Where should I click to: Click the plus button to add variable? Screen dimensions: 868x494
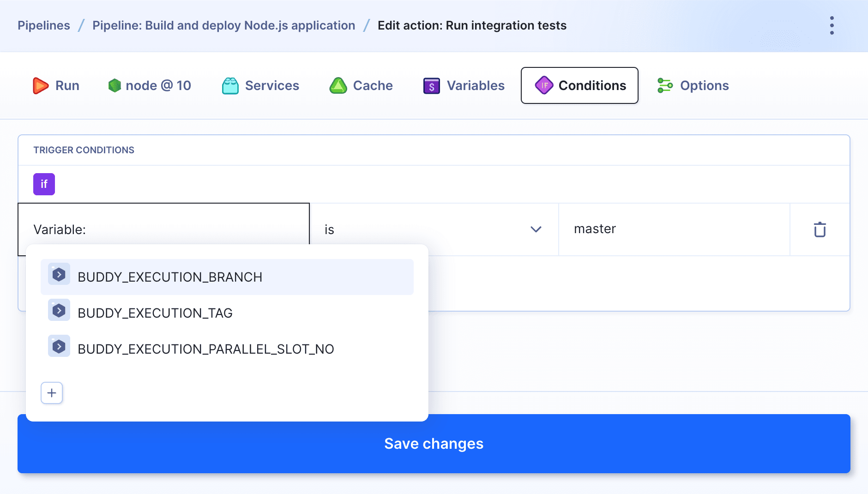click(52, 393)
